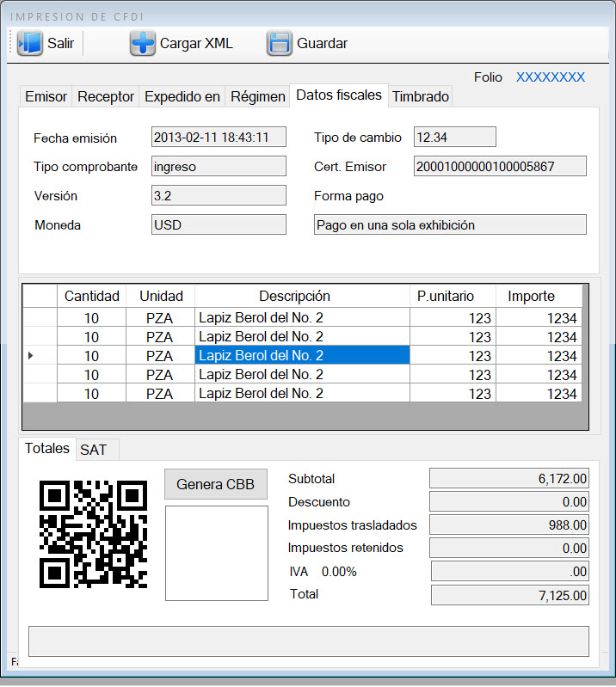Viewport: 616px width, 687px height.
Task: Click the Guardar floppy disk icon
Action: point(280,43)
